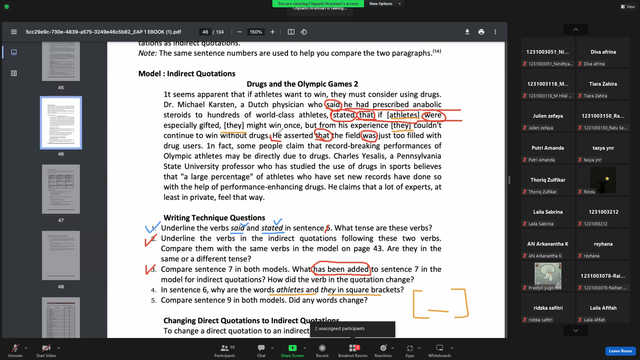The height and width of the screenshot is (360, 640).
Task: Open Breakout Rooms
Action: [353, 350]
